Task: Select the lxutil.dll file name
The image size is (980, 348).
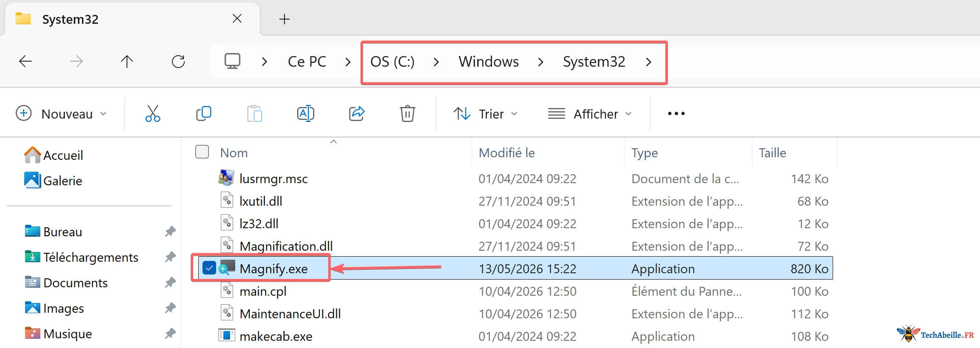Action: coord(261,201)
